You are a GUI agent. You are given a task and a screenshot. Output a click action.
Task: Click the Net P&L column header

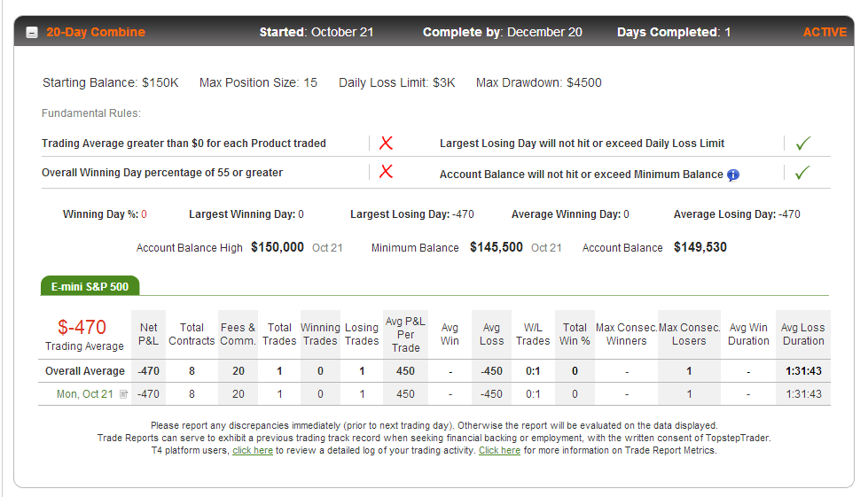[148, 335]
